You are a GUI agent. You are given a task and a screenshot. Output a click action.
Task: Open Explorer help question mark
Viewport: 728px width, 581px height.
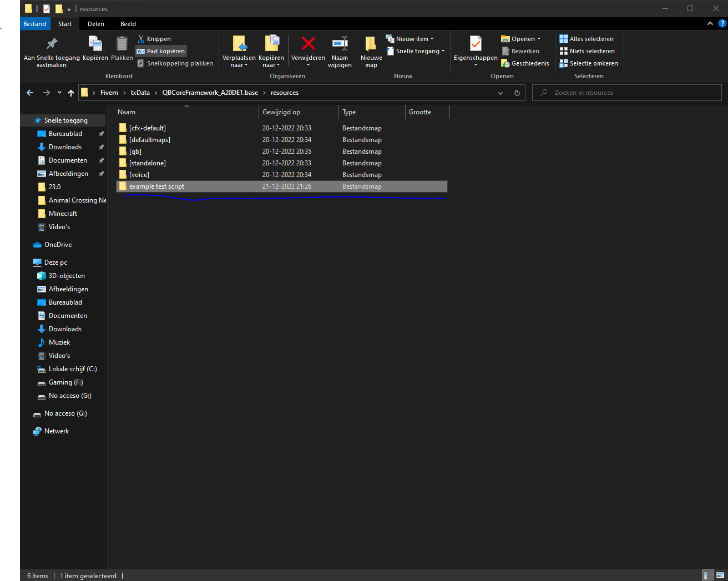point(722,23)
